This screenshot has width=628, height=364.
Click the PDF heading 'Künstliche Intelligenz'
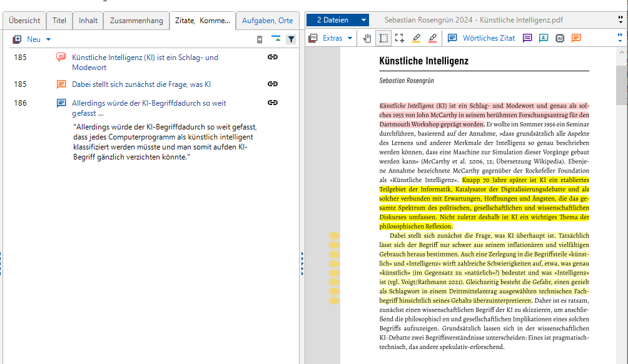point(423,61)
